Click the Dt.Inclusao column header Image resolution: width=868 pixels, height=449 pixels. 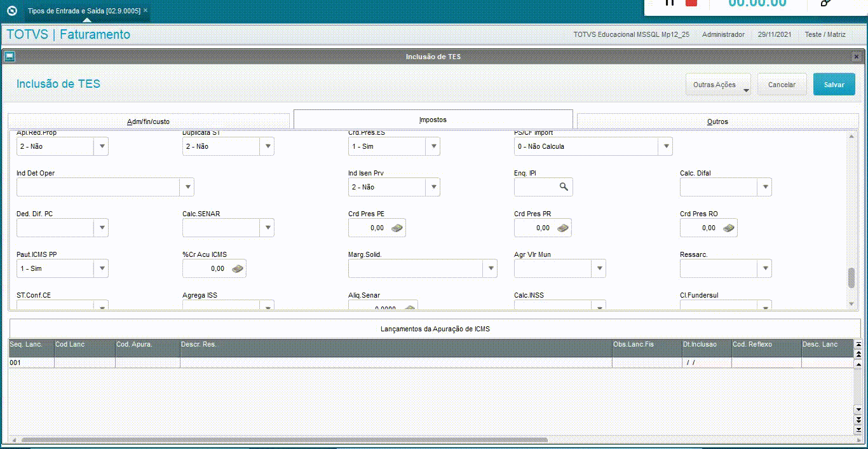click(x=707, y=348)
